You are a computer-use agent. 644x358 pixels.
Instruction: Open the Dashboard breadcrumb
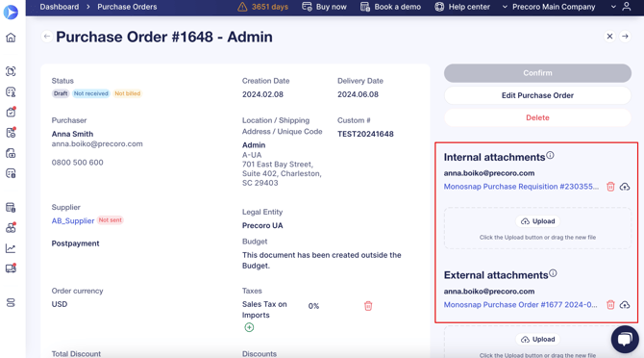60,7
